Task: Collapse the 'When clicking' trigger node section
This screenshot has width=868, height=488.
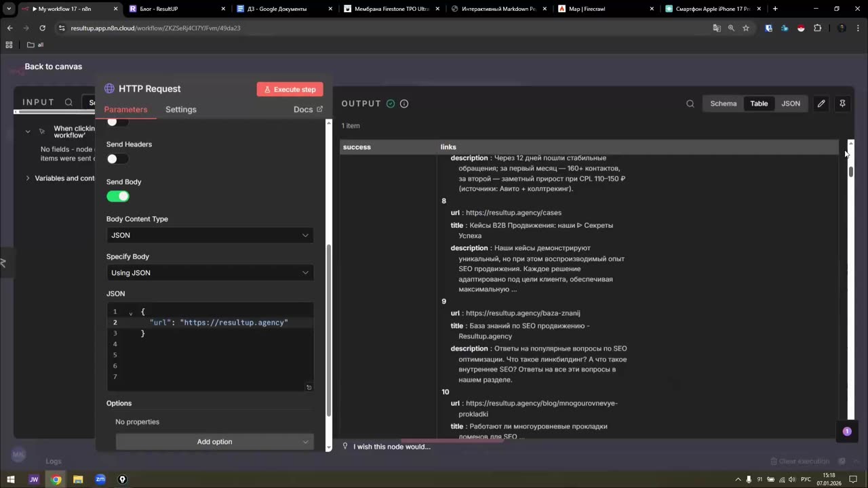Action: tap(28, 131)
